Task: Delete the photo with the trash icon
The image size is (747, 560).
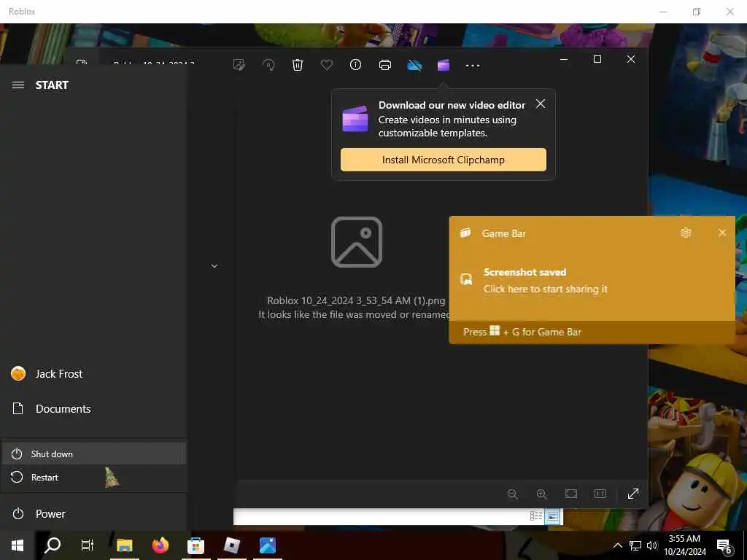Action: coord(298,65)
